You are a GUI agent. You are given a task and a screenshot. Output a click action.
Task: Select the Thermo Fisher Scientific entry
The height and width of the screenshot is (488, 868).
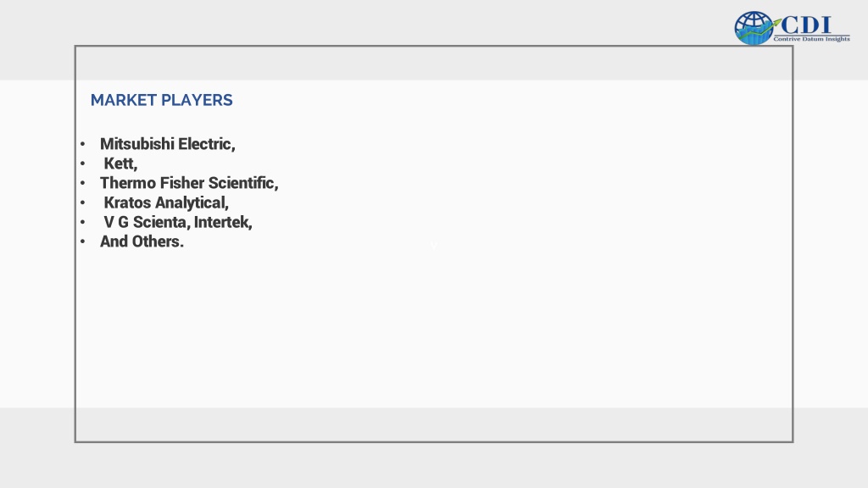(x=189, y=183)
